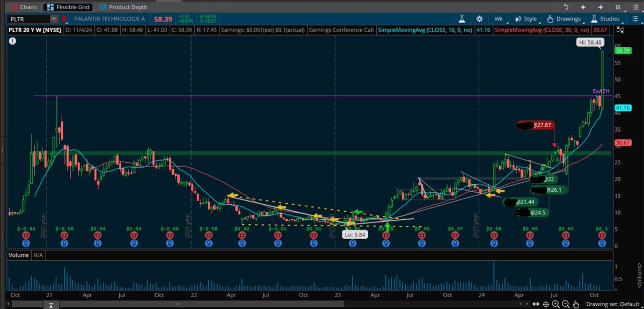Click the $0.1 earnings phone icon at right
Image resolution: width=644 pixels, height=309 pixels.
click(603, 235)
